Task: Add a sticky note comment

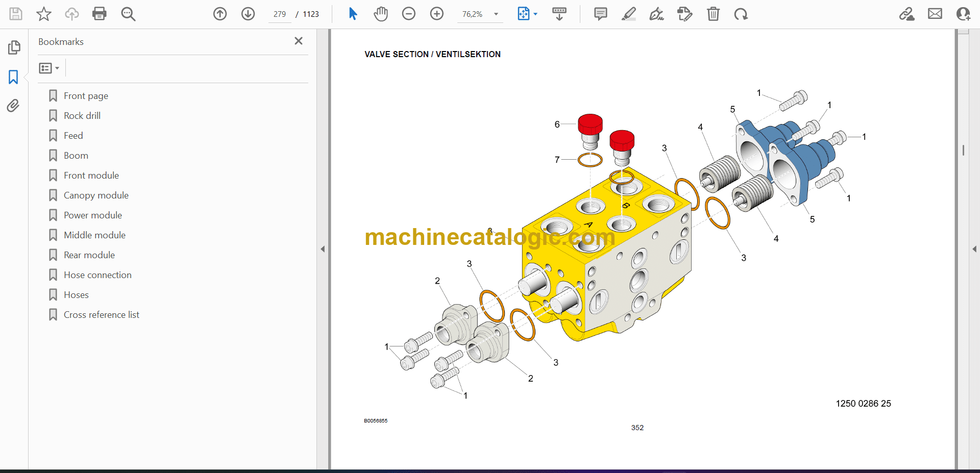Action: click(600, 14)
